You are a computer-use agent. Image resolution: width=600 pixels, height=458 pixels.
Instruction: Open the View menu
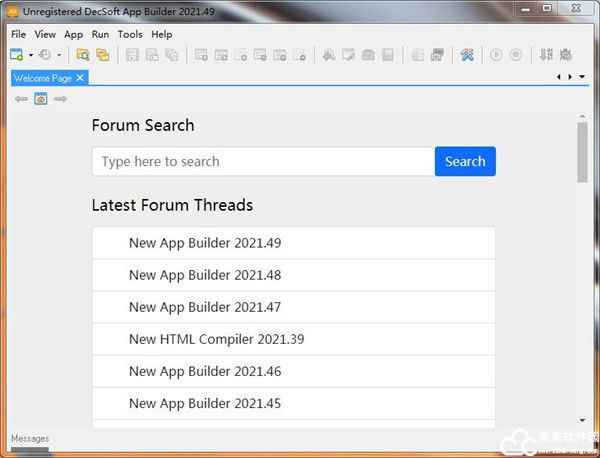(x=45, y=34)
